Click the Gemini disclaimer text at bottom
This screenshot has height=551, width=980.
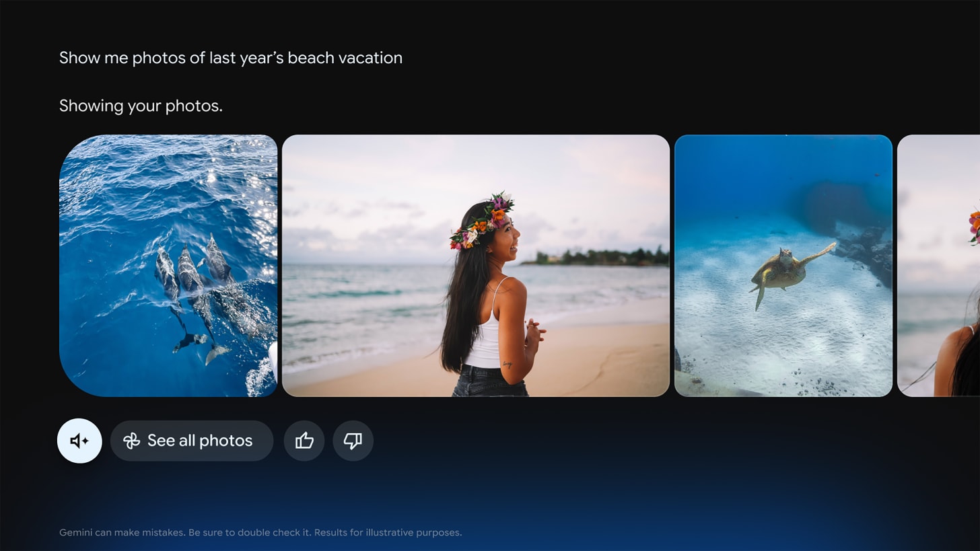(260, 532)
